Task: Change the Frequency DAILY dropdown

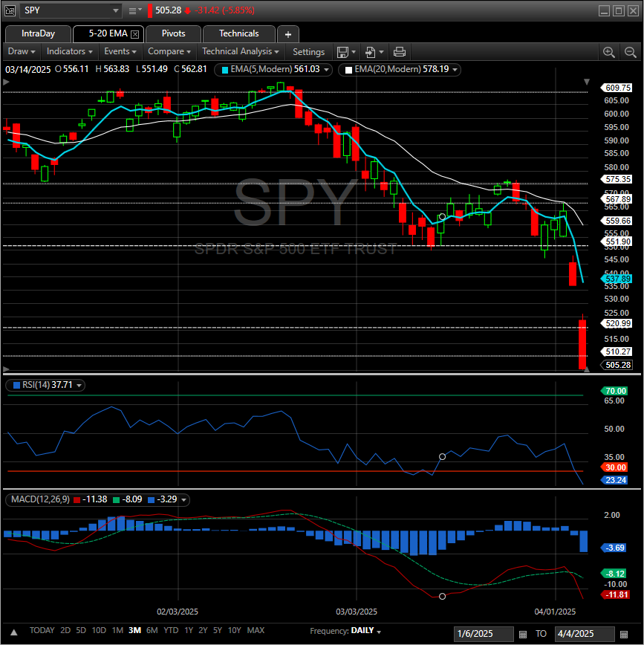Action: tap(365, 630)
